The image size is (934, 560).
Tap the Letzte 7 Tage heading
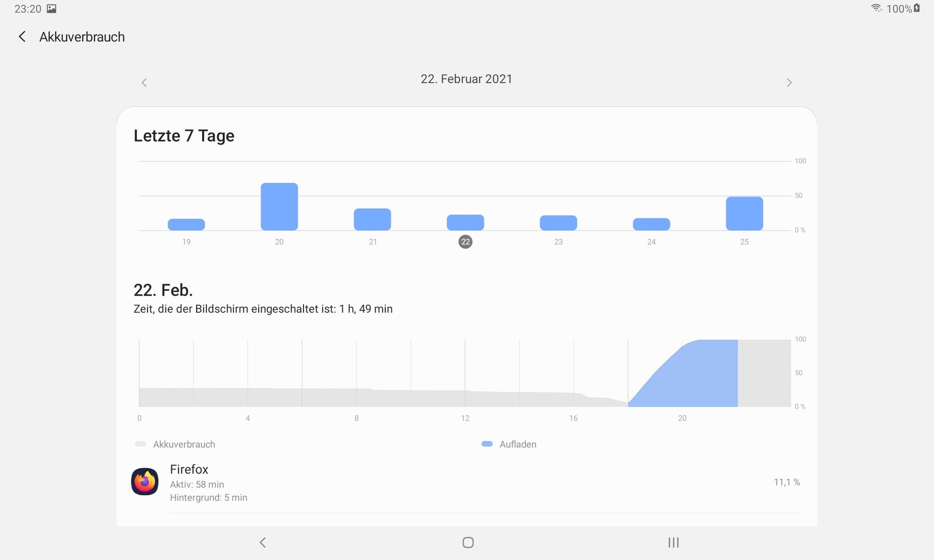[184, 136]
